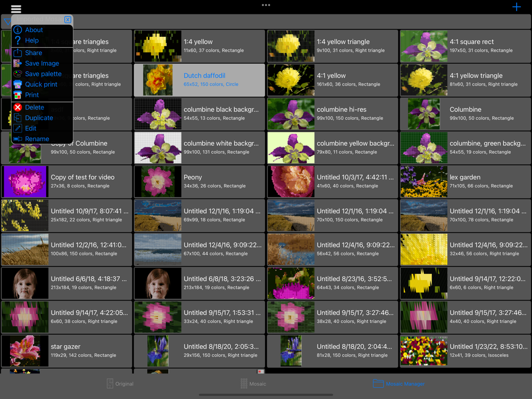Select "Untitled 10/9/17, 8:07:41" title
Screen dimensions: 532x399
pos(89,211)
